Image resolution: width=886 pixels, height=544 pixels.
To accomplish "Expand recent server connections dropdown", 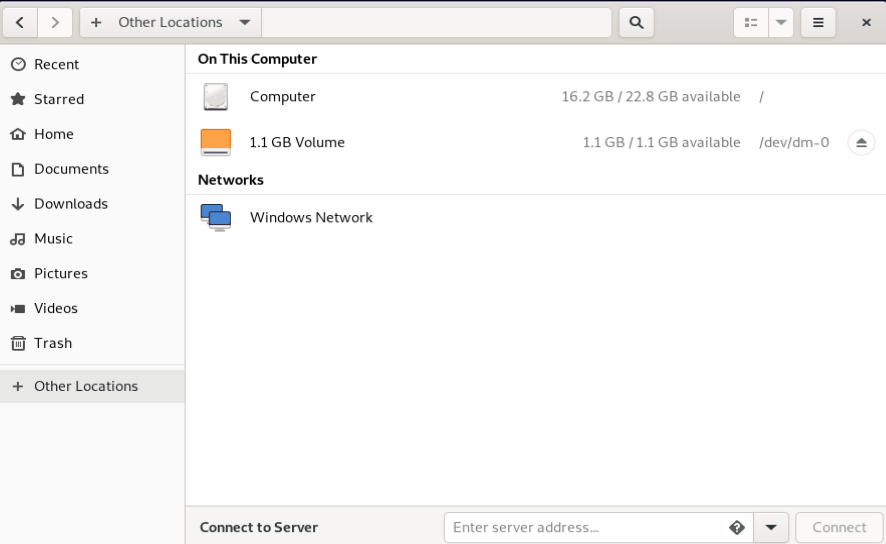I will (771, 528).
